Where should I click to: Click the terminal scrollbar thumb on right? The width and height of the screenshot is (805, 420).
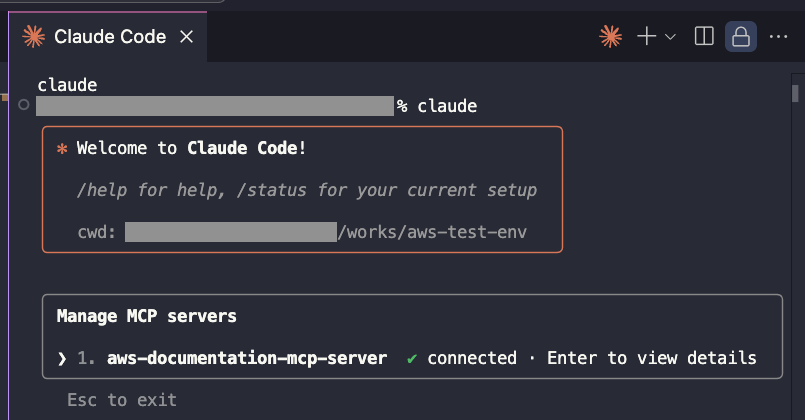pyautogui.click(x=795, y=93)
